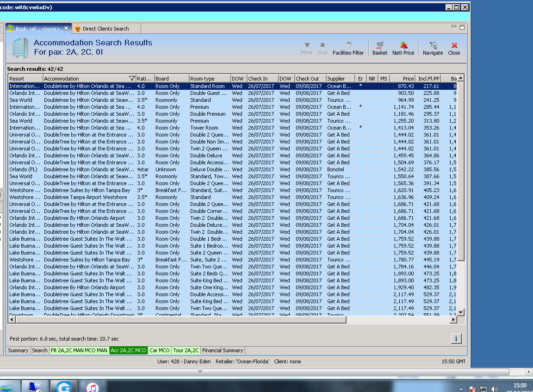Viewport: 533px width, 392px height.
Task: Select the Book. ref. <none> tab
Action: [x=38, y=29]
